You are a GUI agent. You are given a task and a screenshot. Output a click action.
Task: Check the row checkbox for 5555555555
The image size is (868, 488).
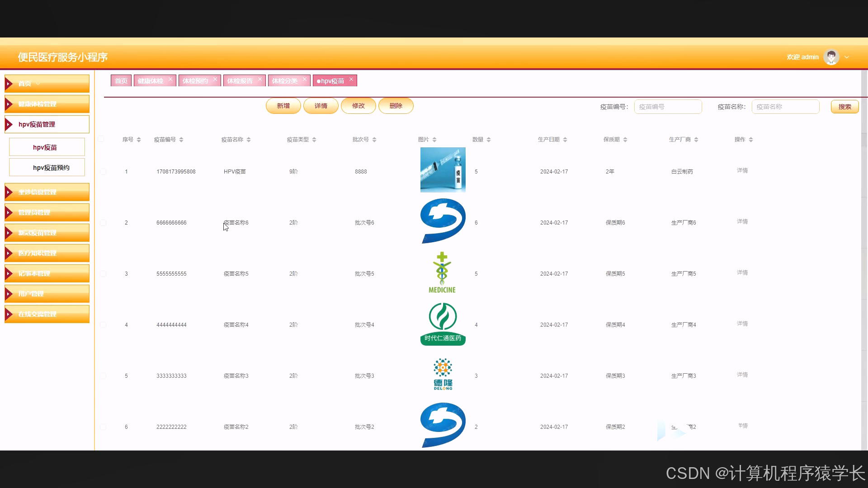pos(103,274)
